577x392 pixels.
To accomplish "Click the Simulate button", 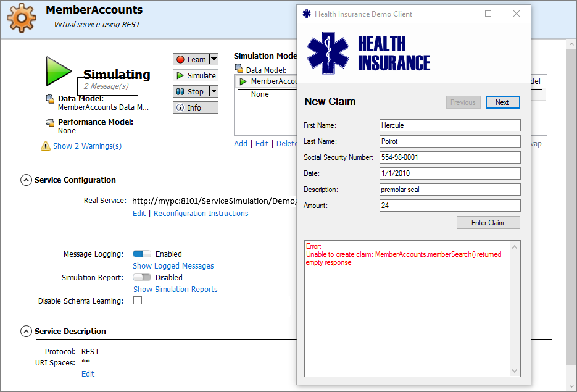I will (x=195, y=75).
